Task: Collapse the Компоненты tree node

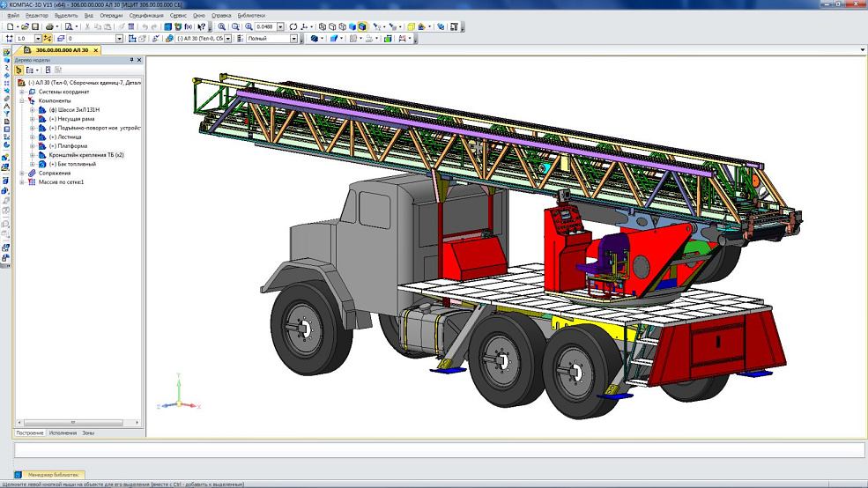Action: pyautogui.click(x=22, y=100)
